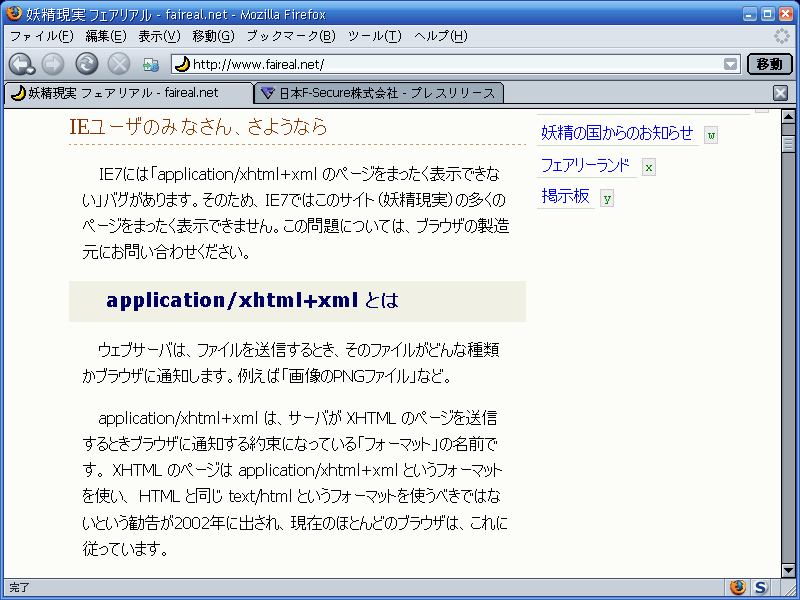Image resolution: width=800 pixels, height=600 pixels.
Task: Open the 掲示板 link
Action: (x=565, y=196)
